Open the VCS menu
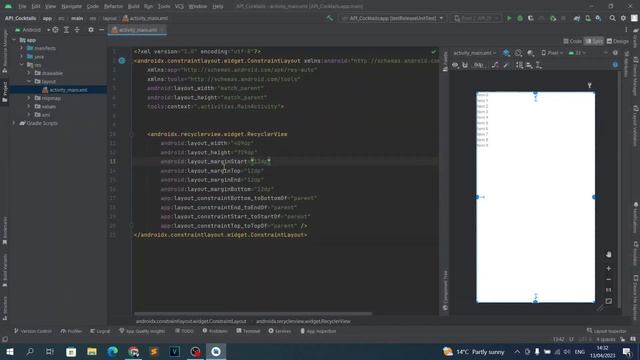Screen dimensions: 640x360 click(x=179, y=6)
